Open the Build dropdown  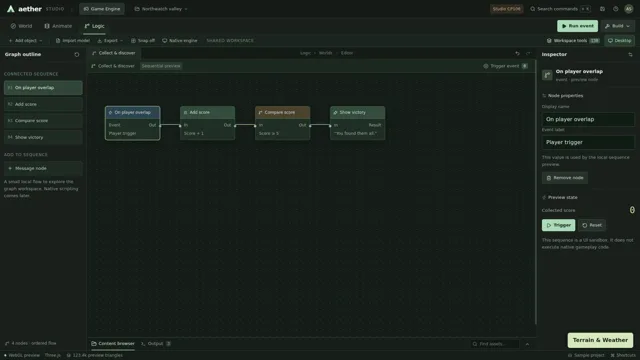618,26
